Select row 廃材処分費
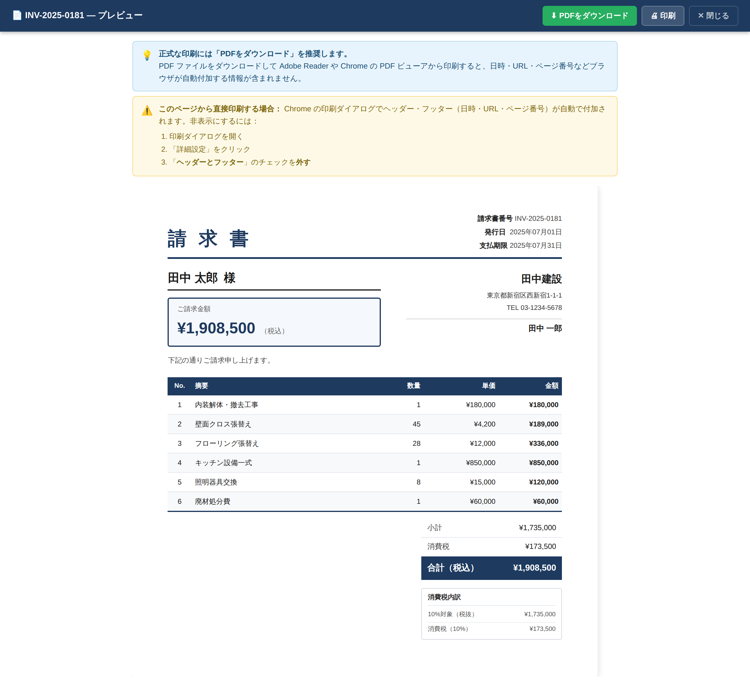This screenshot has height=700, width=750. coord(364,502)
